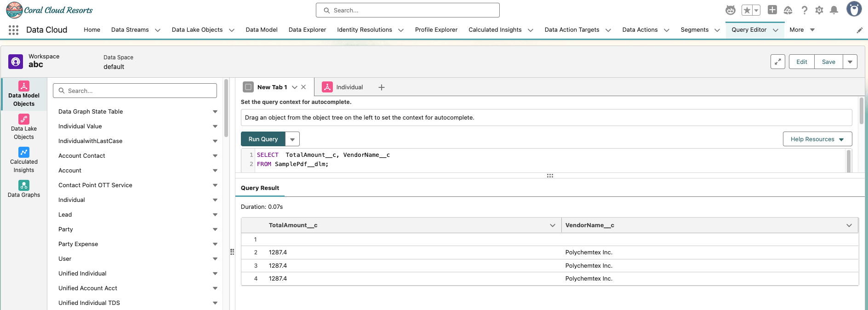Click the abc workspace icon
Screen dimensions: 868x310
click(x=16, y=62)
